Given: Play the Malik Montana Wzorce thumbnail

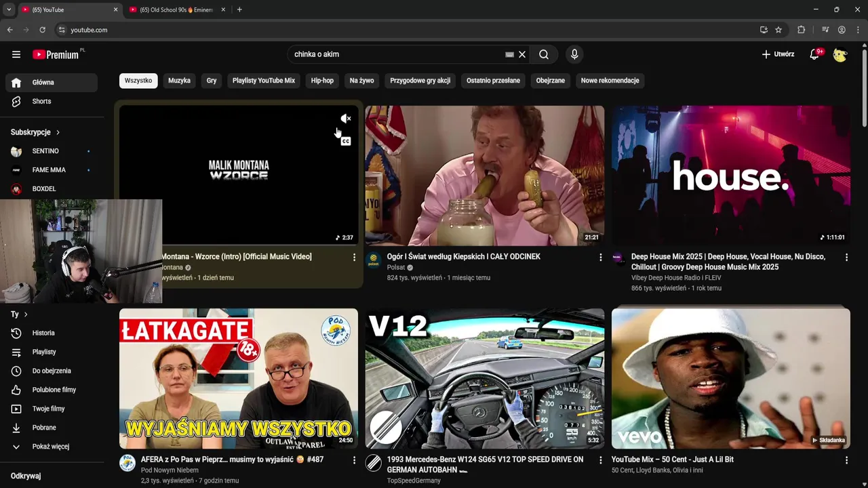Looking at the screenshot, I should coord(239,175).
